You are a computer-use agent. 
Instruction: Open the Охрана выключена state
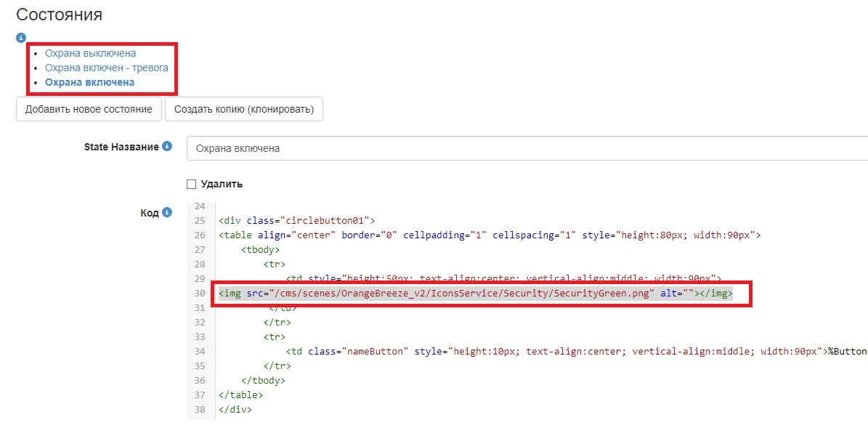[x=90, y=53]
